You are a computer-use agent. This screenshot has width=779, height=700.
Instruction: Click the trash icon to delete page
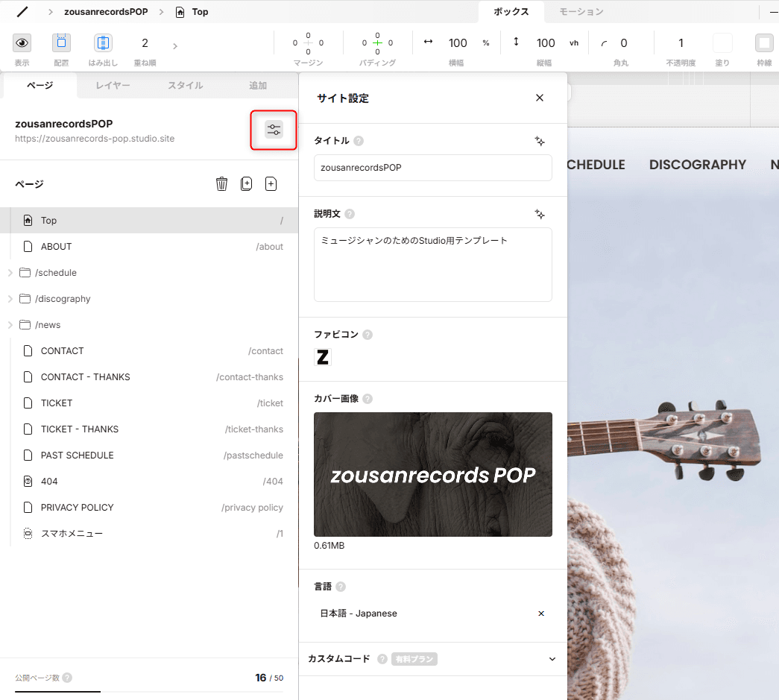221,184
